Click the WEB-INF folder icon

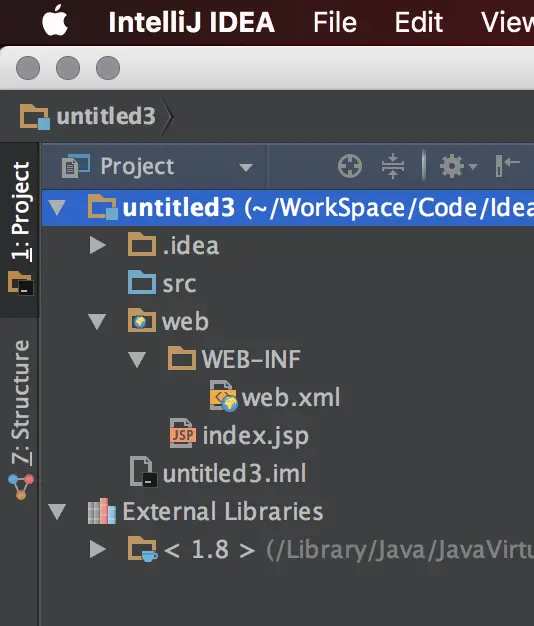tap(182, 358)
